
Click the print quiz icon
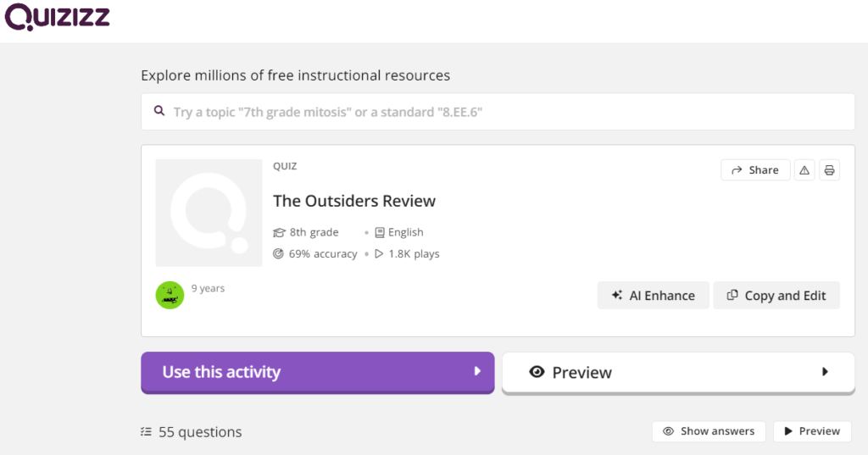click(829, 170)
